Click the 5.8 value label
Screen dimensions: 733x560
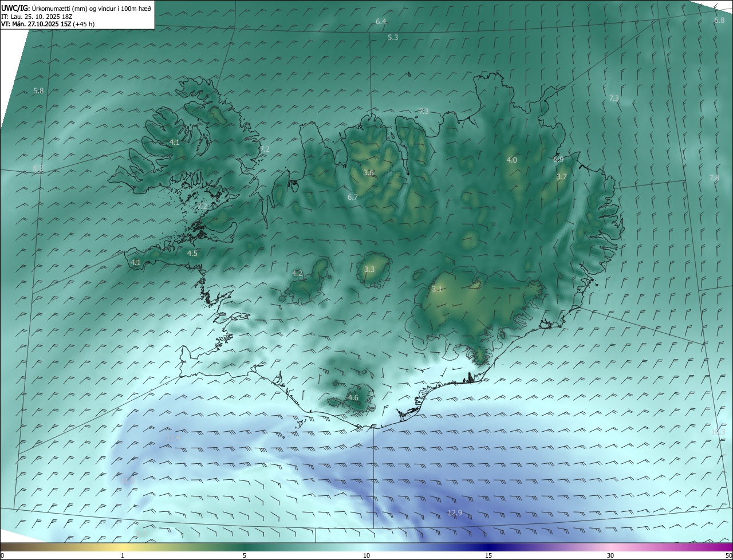[x=38, y=90]
